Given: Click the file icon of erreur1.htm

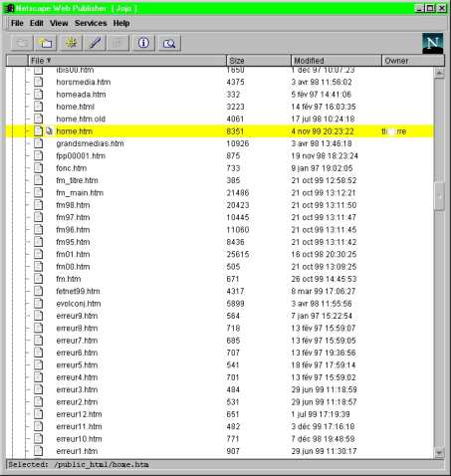Looking at the screenshot, I should [x=39, y=450].
